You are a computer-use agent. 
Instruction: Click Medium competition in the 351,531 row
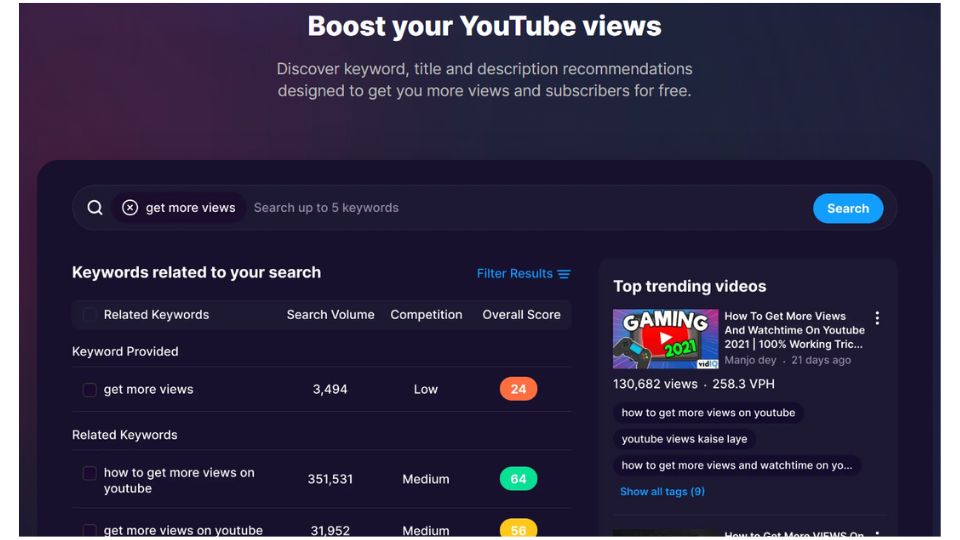tap(426, 479)
